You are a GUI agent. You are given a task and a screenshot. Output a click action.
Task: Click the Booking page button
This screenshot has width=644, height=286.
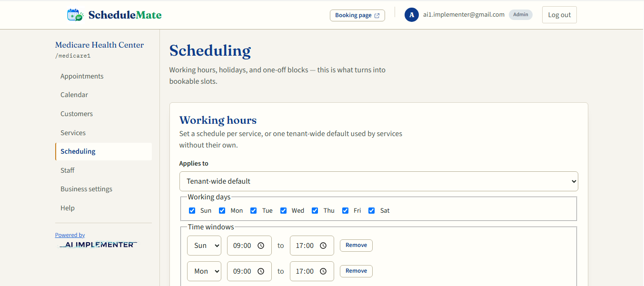[357, 15]
